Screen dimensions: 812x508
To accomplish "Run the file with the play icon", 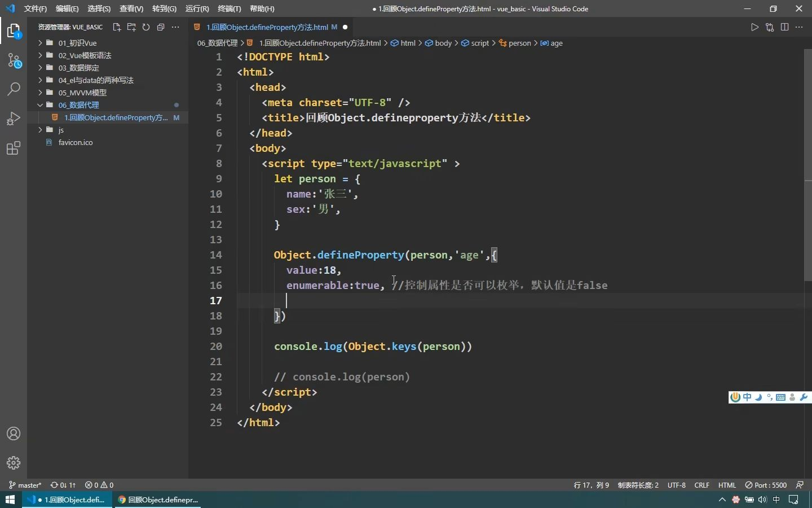I will tap(754, 27).
